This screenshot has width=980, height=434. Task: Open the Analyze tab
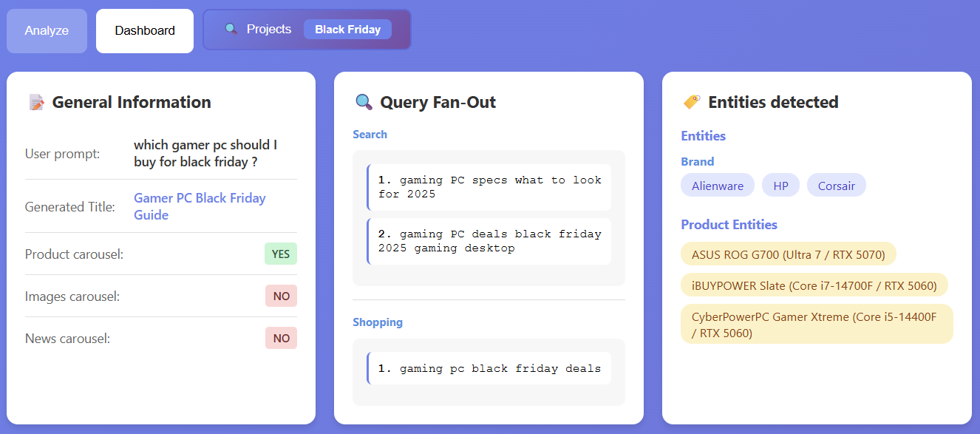pos(47,31)
